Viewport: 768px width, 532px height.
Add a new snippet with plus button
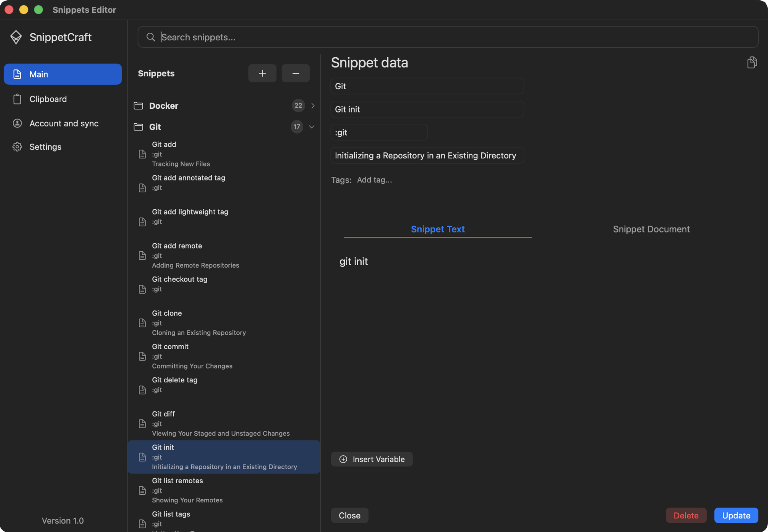click(x=262, y=73)
